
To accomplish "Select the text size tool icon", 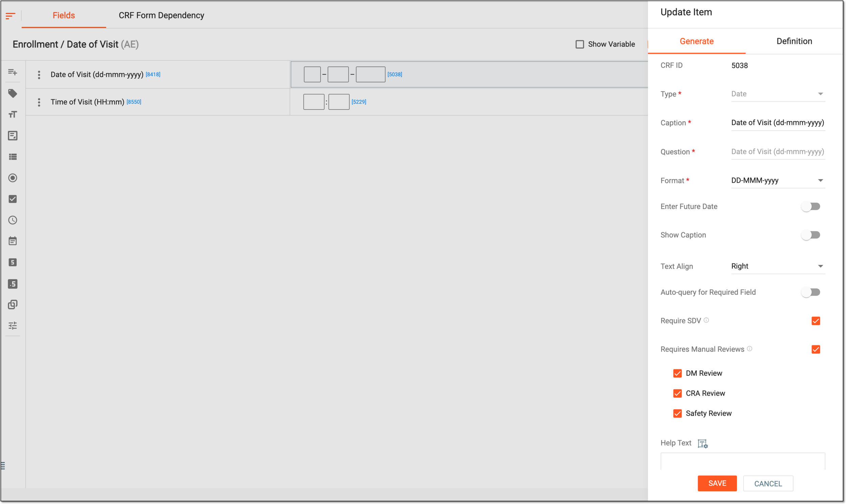I will point(13,114).
